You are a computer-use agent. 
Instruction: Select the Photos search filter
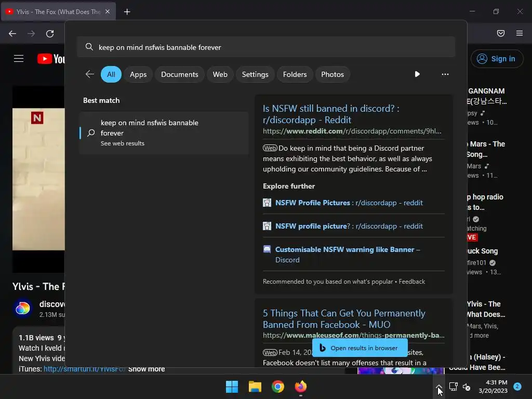[x=332, y=74]
